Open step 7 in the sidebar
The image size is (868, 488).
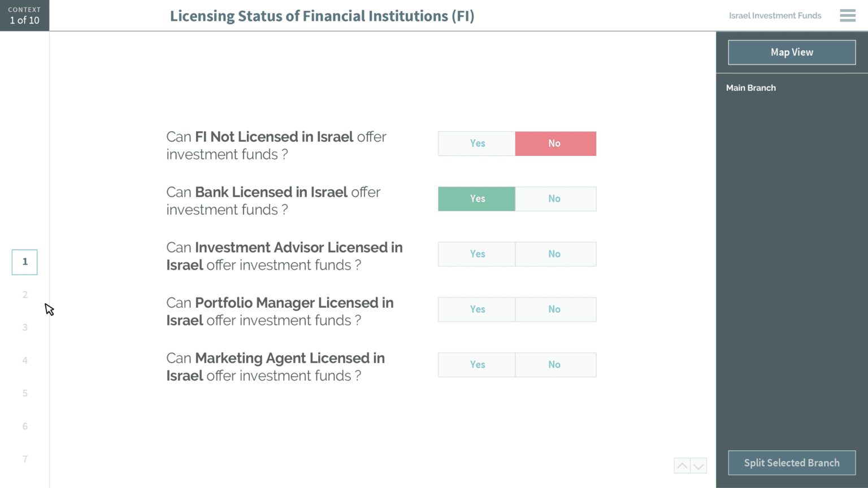pos(25,459)
